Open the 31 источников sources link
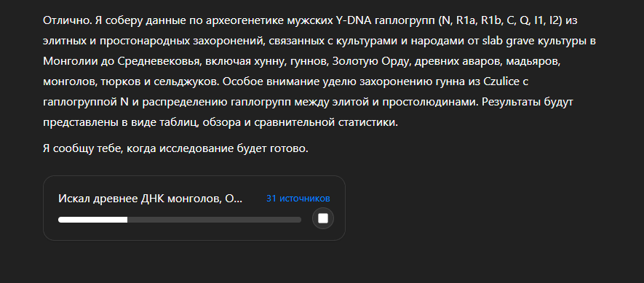Image resolution: width=644 pixels, height=283 pixels. [298, 199]
